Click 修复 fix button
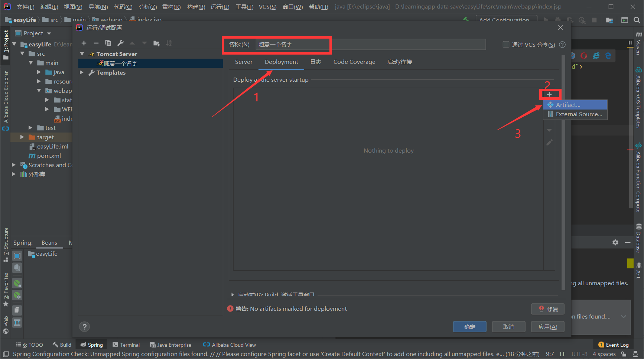Viewport: 644px width, 359px height. point(548,309)
